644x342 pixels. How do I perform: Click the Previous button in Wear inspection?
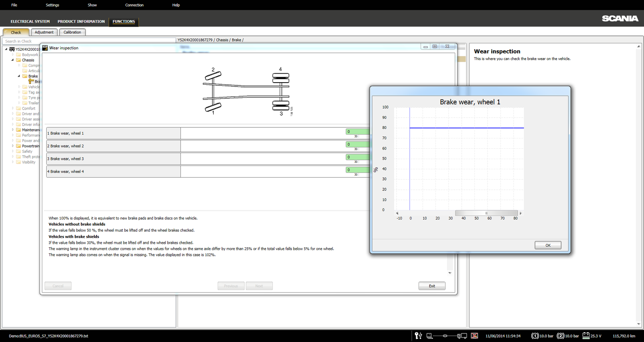tap(231, 286)
